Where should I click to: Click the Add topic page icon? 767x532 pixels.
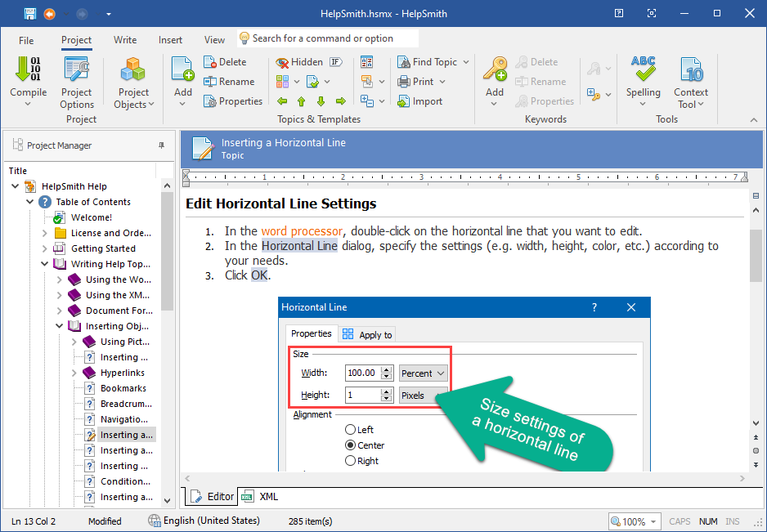pos(182,69)
